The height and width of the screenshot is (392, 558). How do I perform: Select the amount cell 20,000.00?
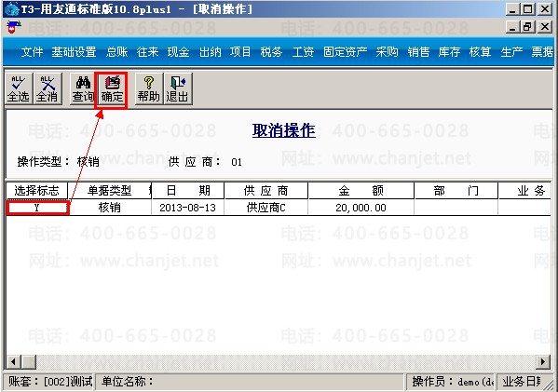(x=361, y=208)
